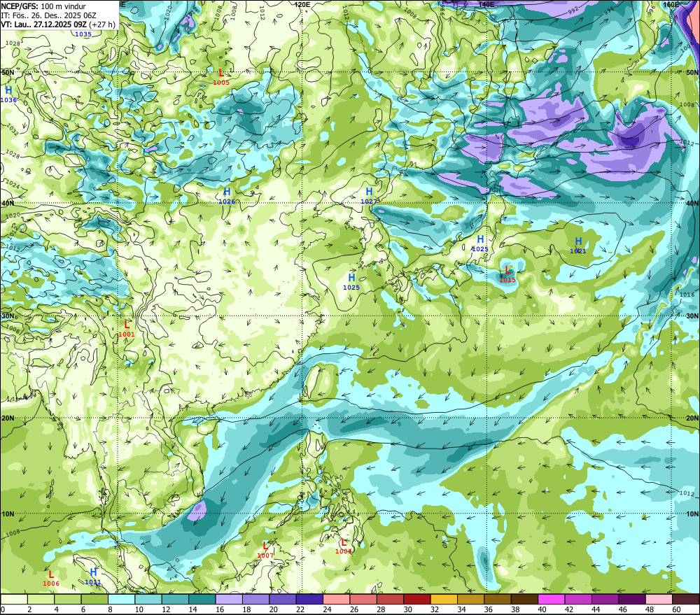Select the 22–24 dark indigo legend swatch
Screen dimensions: 700x615
[x=309, y=599]
